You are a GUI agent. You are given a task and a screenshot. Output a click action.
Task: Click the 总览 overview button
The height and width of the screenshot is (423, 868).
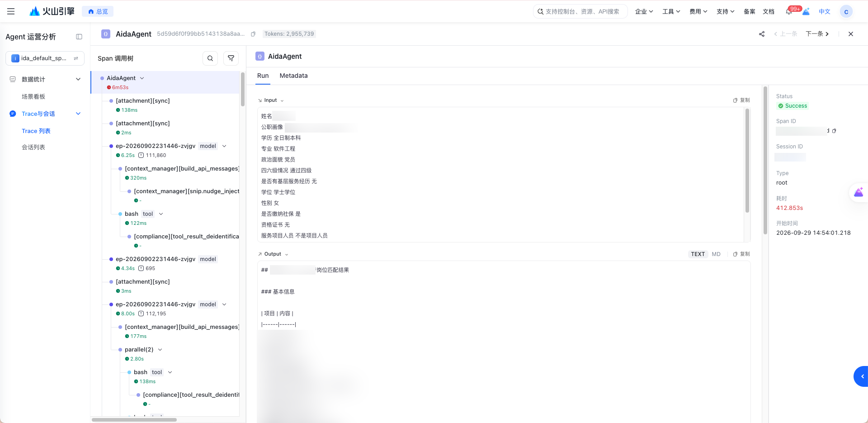click(98, 11)
